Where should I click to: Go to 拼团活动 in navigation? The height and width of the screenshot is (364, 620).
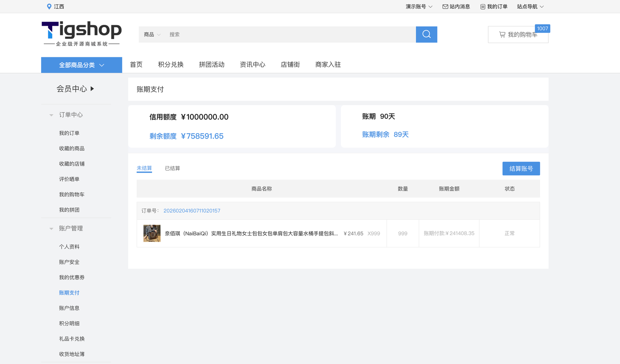click(212, 65)
